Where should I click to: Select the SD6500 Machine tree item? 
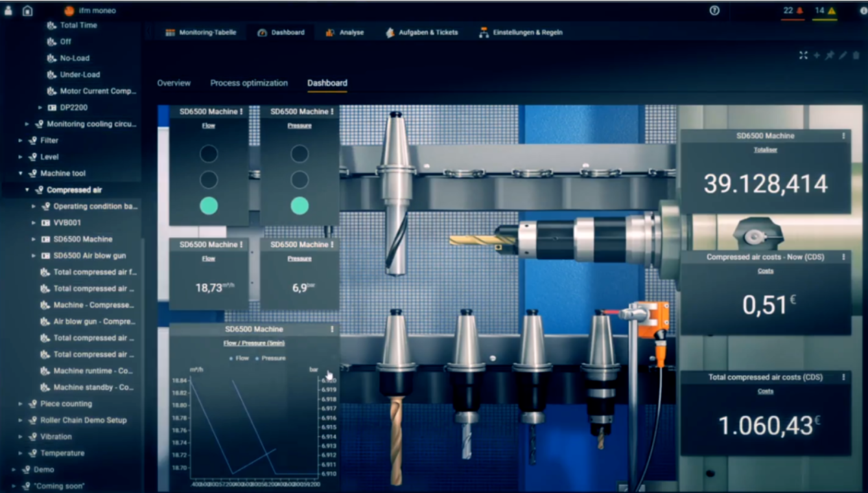tap(76, 239)
